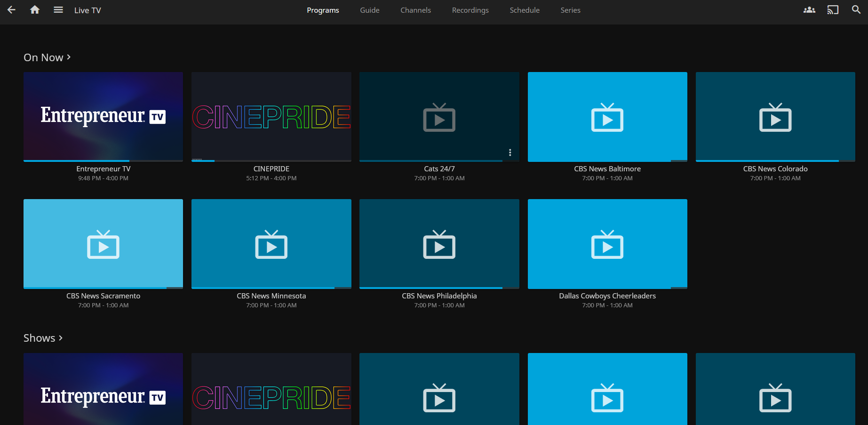868x425 pixels.
Task: Click the Live TV page title
Action: coord(88,10)
